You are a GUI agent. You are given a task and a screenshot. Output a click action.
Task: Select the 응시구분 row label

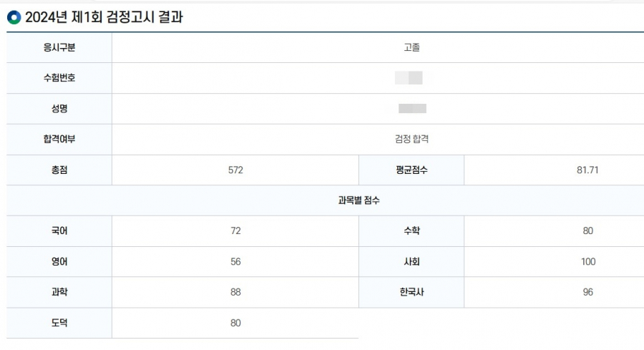pyautogui.click(x=59, y=47)
